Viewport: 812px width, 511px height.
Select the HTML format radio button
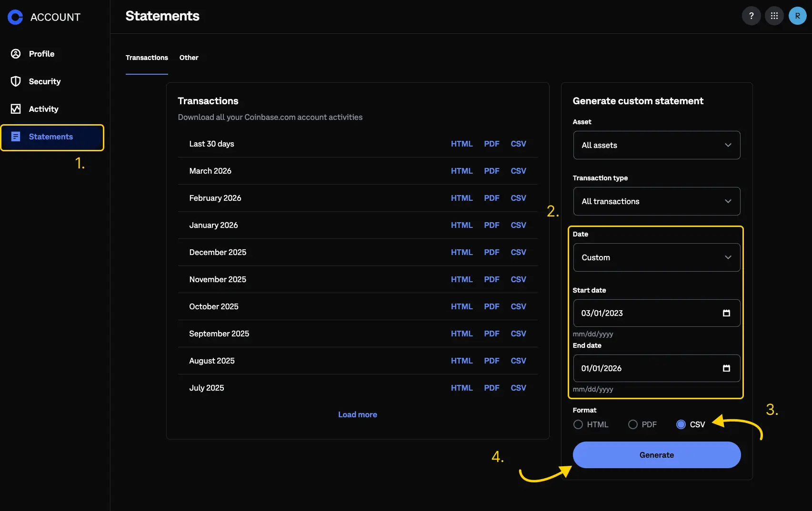click(578, 424)
